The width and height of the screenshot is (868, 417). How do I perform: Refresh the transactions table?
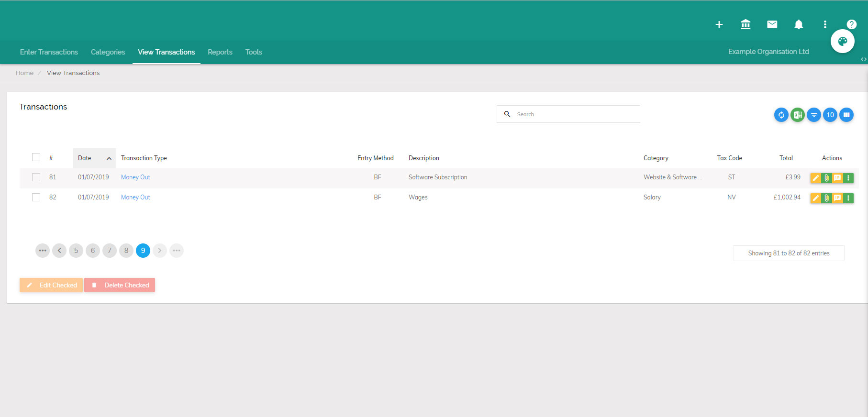tap(781, 115)
